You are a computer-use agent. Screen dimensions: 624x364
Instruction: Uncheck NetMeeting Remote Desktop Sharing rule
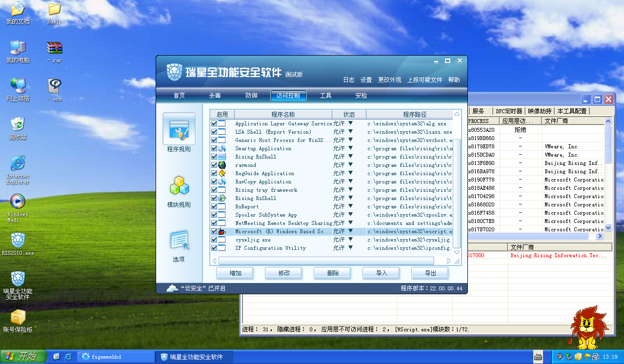click(214, 223)
